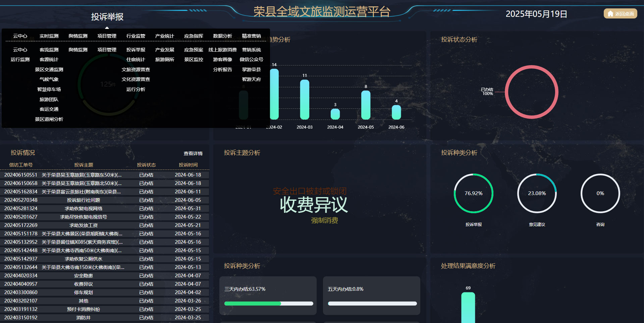The image size is (644, 323).
Task: Select 旅游厕所 under 行业监管
Action: (x=164, y=59)
